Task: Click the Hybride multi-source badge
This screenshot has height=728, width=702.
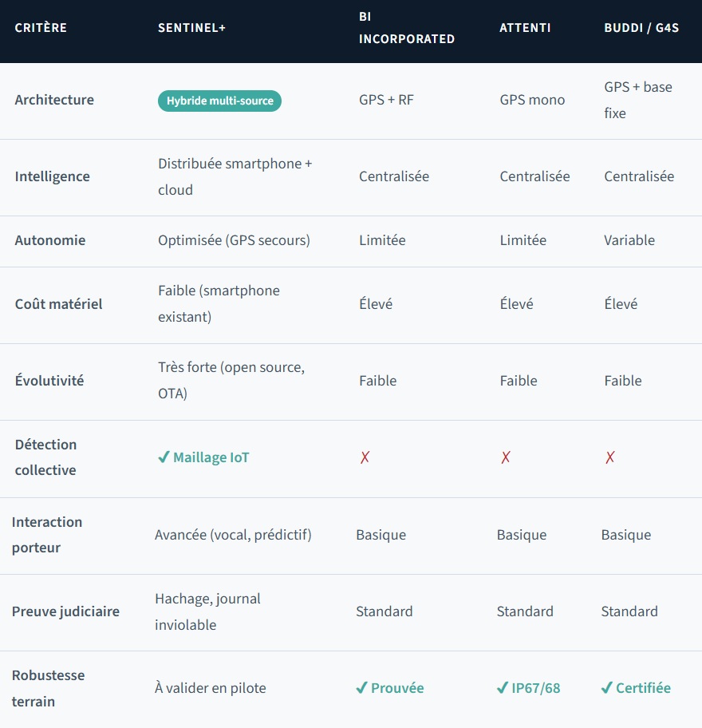Action: (x=219, y=101)
